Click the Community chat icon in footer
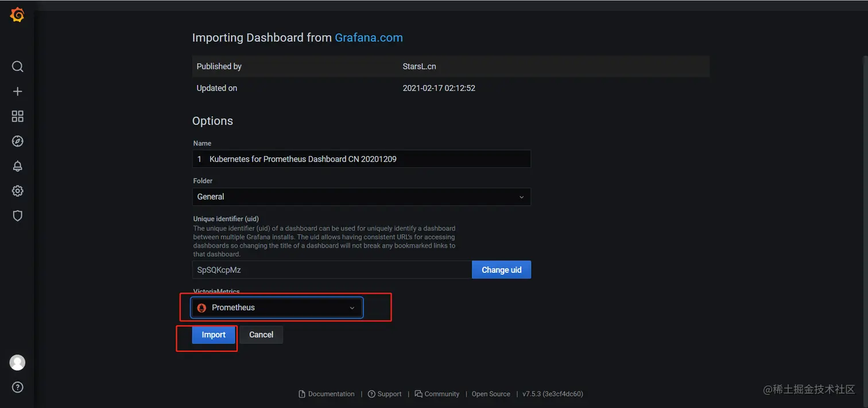Screen dimensions: 868x408 [x=418, y=394]
